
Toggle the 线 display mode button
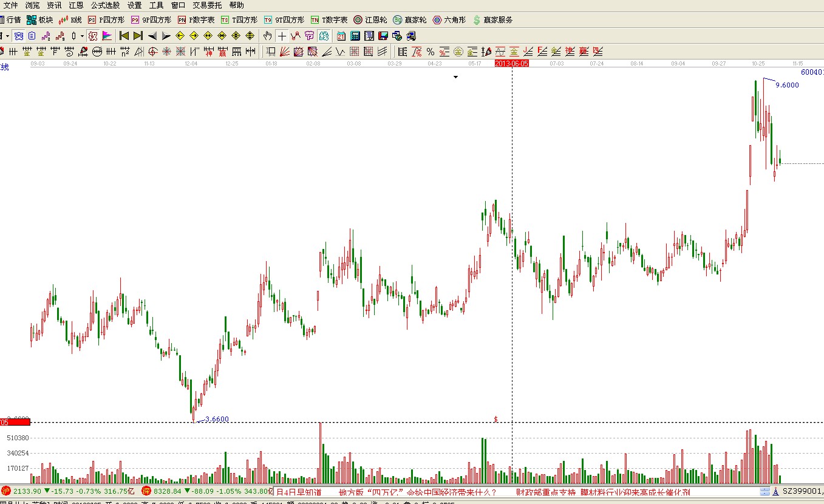tap(5, 67)
